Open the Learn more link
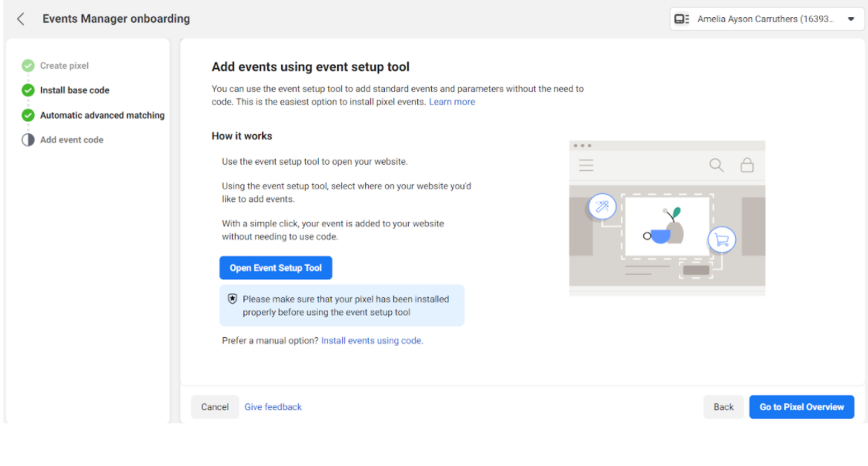The image size is (868, 466). pyautogui.click(x=452, y=102)
